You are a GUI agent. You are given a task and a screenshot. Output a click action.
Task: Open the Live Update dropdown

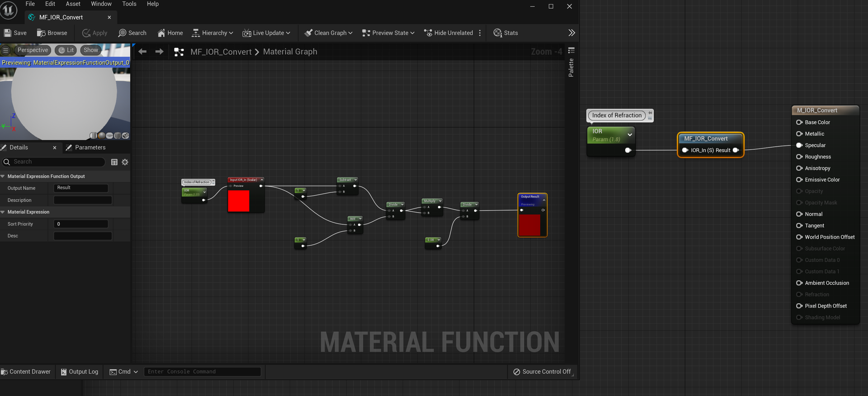coord(266,33)
